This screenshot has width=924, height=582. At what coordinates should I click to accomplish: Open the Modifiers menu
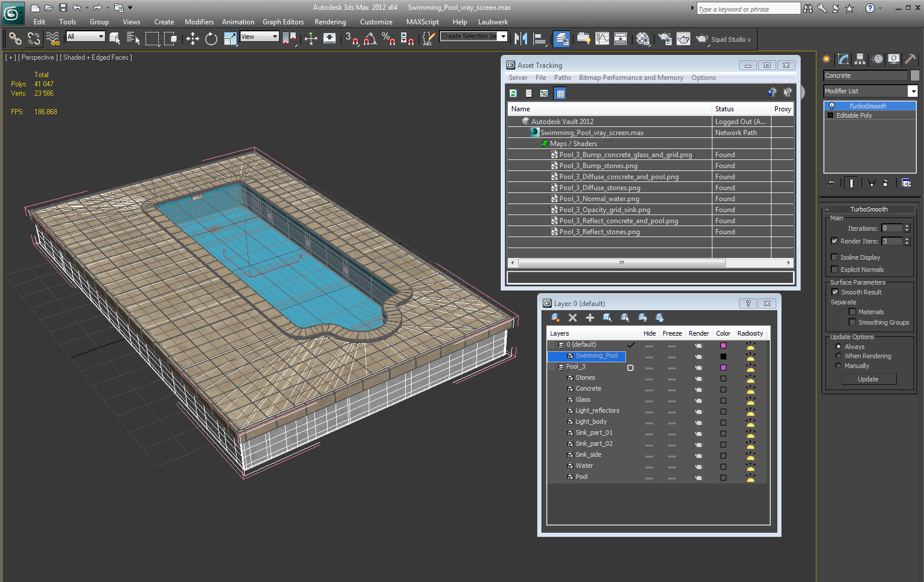(x=199, y=22)
